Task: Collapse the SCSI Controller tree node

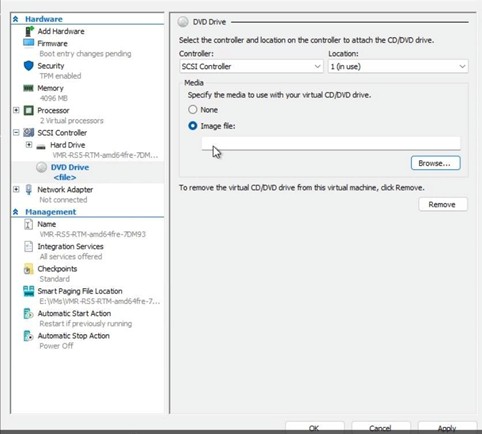Action: tap(16, 132)
